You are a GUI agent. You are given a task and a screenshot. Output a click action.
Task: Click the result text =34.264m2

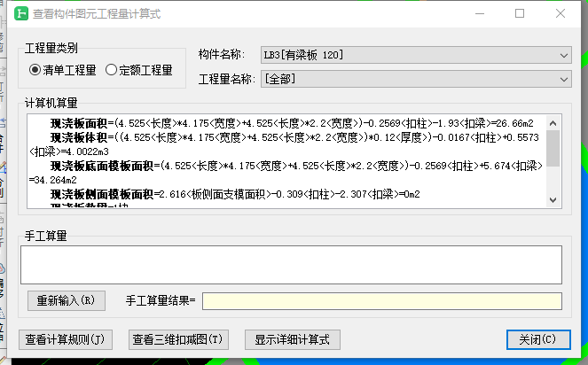(53, 180)
